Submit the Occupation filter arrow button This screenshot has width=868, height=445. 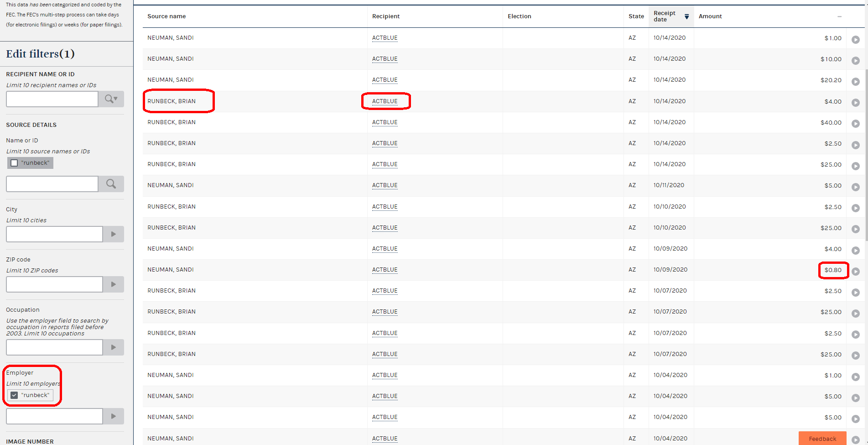pos(114,347)
